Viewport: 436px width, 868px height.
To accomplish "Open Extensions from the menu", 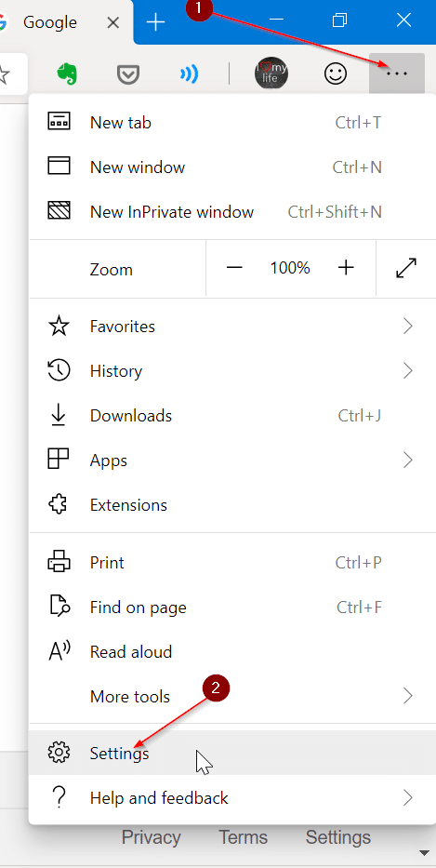I will (x=232, y=505).
